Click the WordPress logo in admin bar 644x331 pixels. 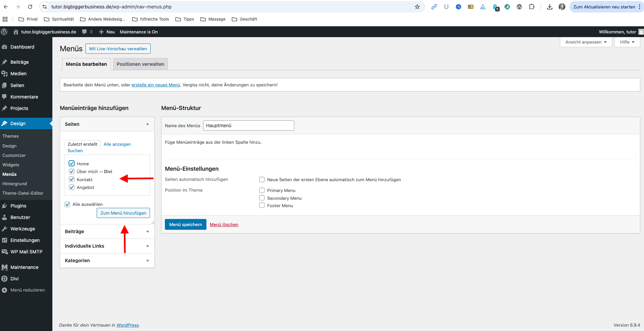click(x=4, y=32)
